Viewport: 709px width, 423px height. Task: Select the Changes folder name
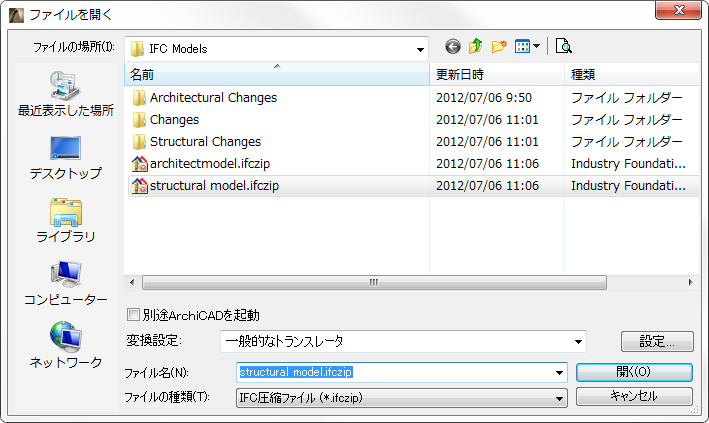coord(175,120)
